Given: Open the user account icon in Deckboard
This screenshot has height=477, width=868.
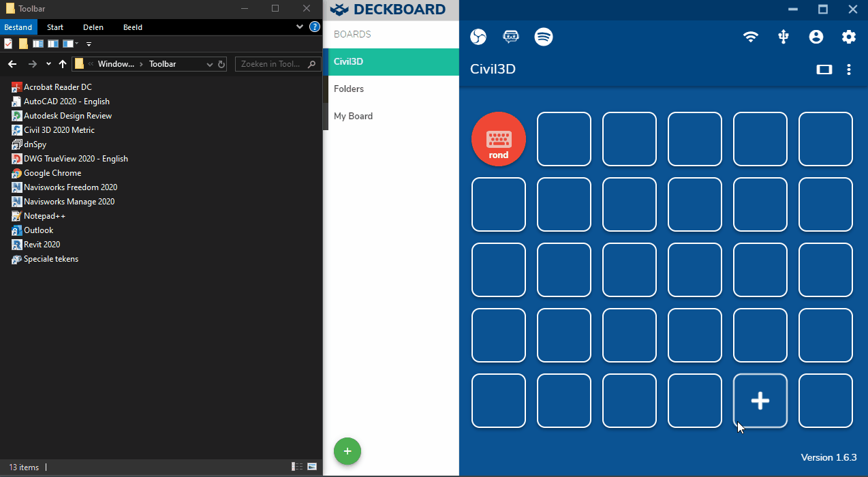Looking at the screenshot, I should (816, 37).
